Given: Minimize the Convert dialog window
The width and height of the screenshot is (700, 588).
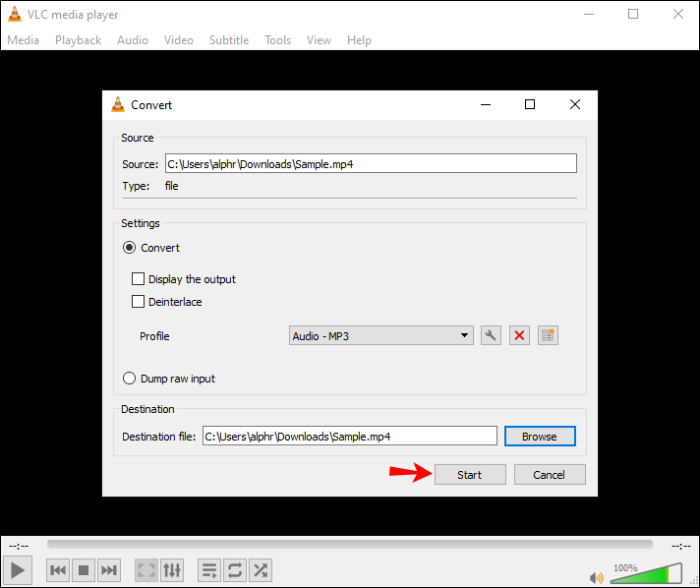Looking at the screenshot, I should coord(486,104).
